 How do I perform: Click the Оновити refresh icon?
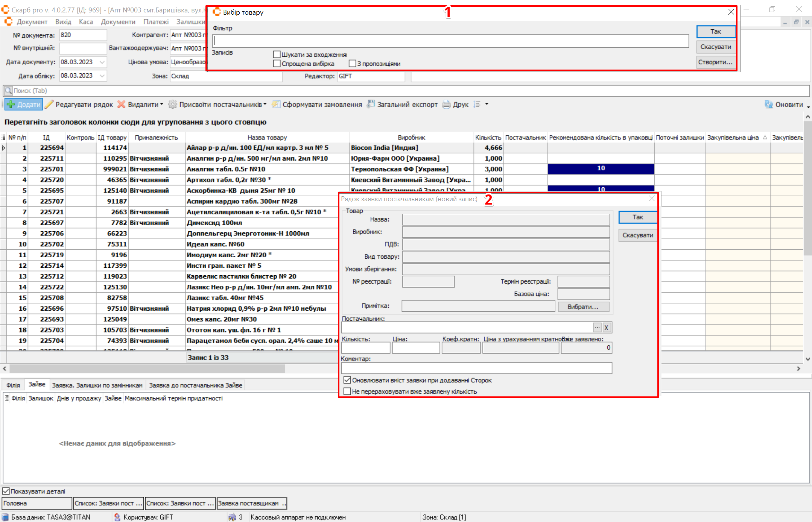point(768,105)
